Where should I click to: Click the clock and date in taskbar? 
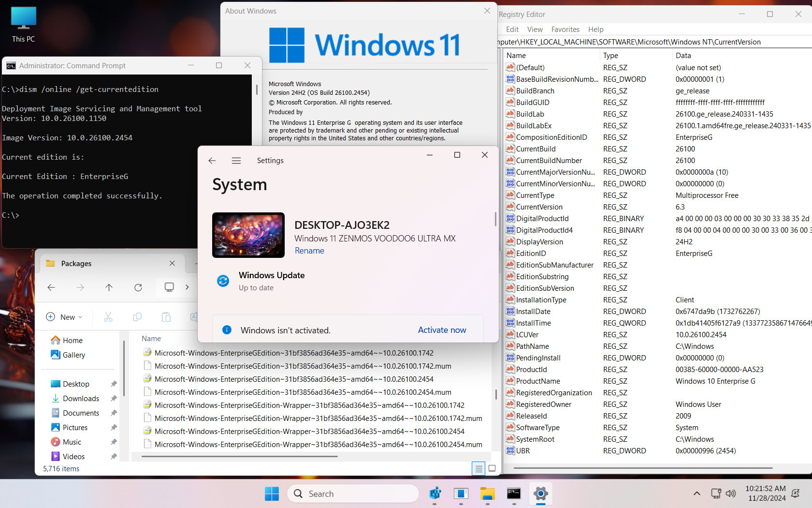[x=765, y=493]
